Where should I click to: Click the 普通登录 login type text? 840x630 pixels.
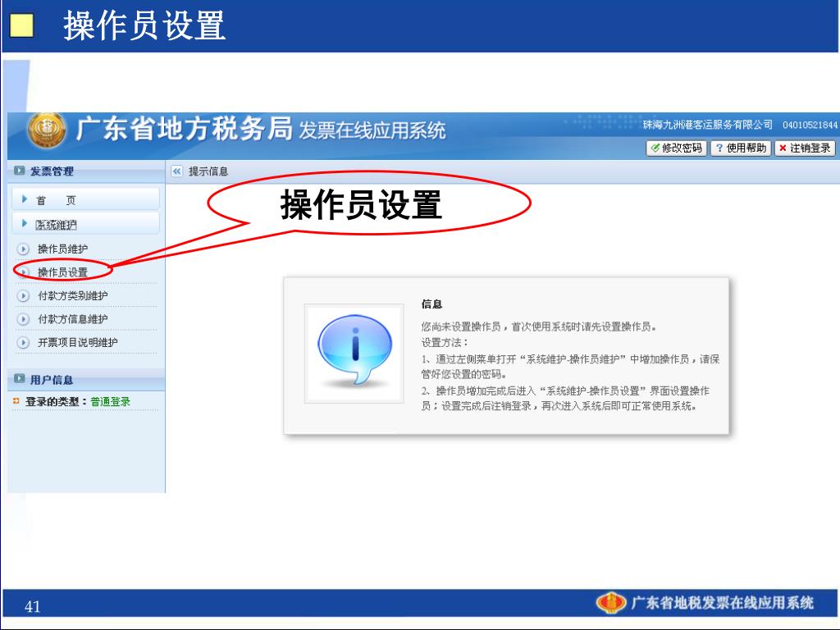tap(111, 401)
